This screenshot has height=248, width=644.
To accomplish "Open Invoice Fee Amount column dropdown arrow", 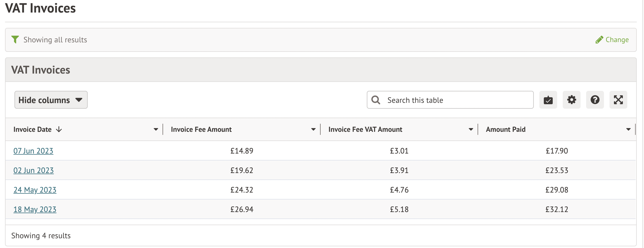I will click(313, 129).
